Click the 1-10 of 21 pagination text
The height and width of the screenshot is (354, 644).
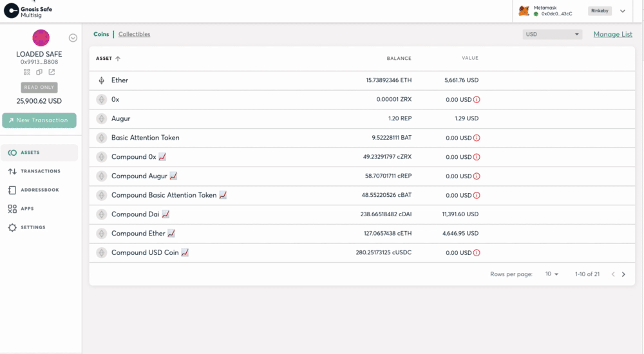click(x=587, y=274)
